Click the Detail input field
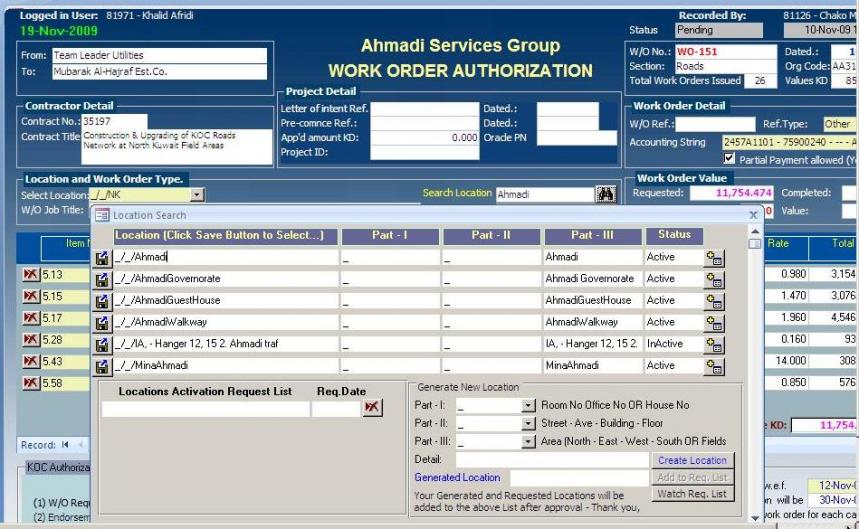The image size is (859, 529). (553, 460)
